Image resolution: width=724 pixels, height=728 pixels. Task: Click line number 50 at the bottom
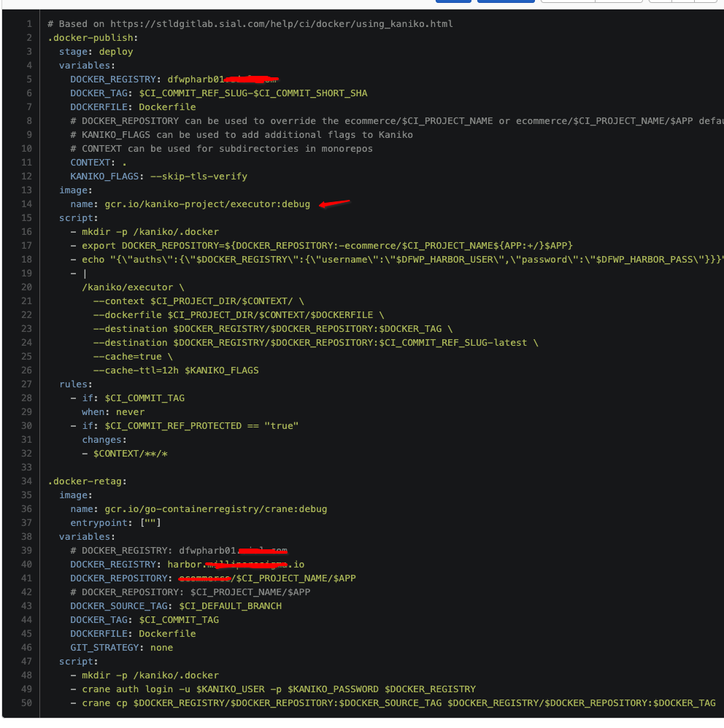pyautogui.click(x=26, y=702)
